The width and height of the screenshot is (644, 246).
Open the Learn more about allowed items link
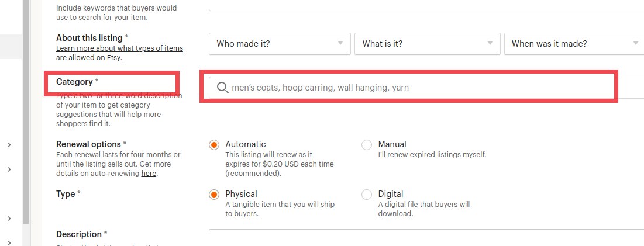[x=119, y=53]
